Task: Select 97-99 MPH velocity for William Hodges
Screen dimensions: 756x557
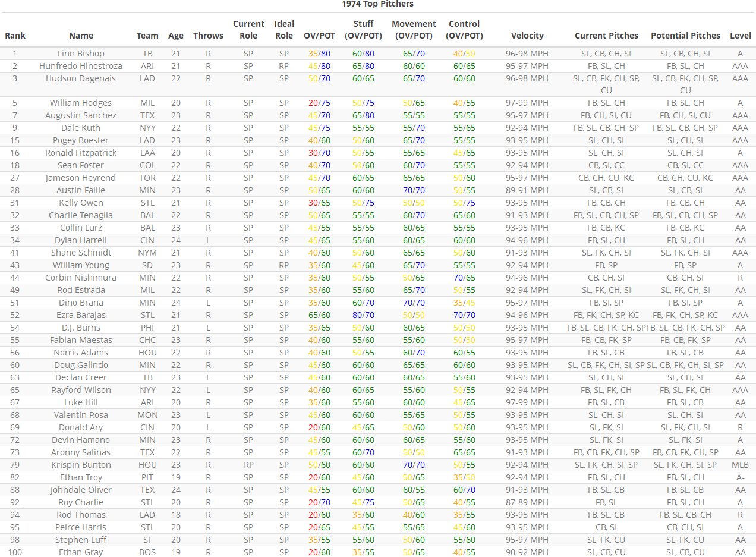Action: tap(527, 103)
